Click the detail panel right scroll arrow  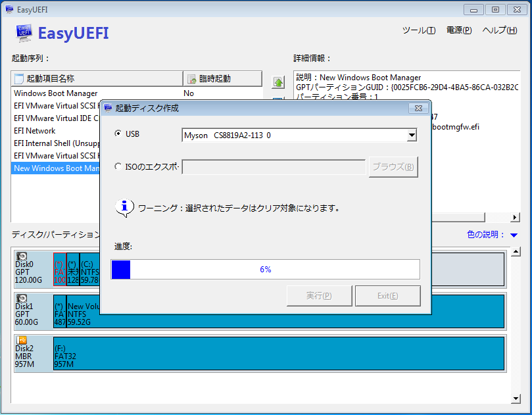click(515, 217)
